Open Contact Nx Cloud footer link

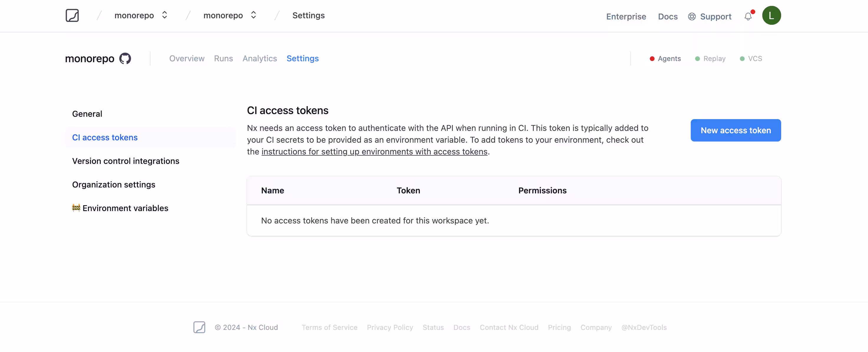(509, 327)
